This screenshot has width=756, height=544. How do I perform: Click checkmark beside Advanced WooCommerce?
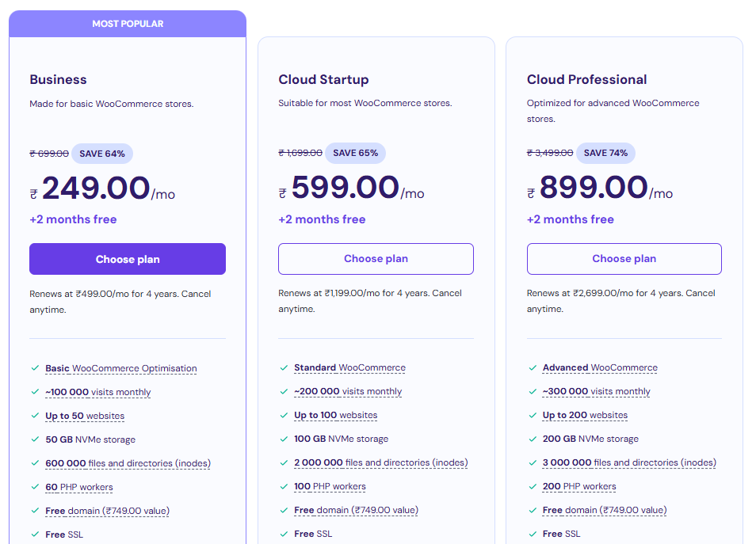coord(533,367)
